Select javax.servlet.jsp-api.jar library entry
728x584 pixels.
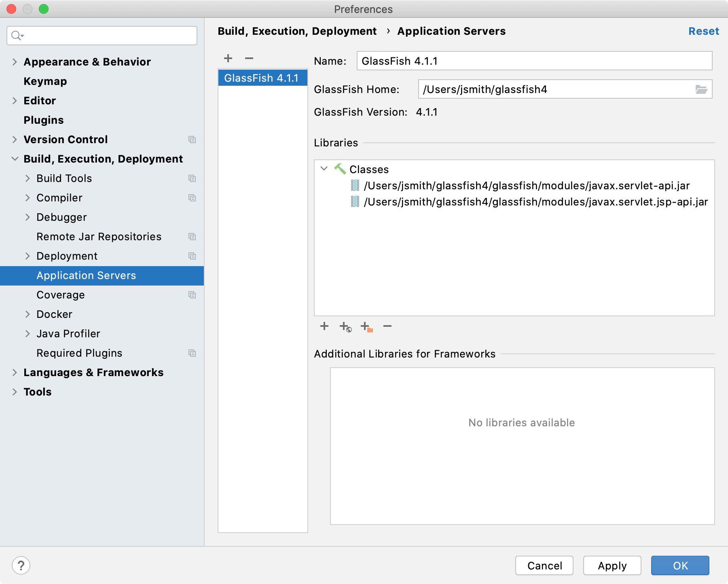tap(535, 202)
